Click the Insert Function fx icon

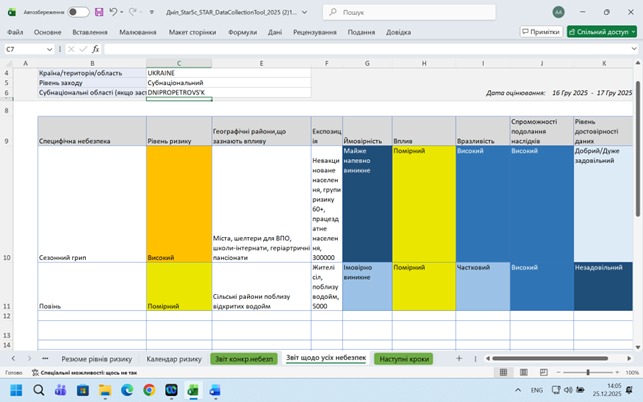(x=96, y=48)
